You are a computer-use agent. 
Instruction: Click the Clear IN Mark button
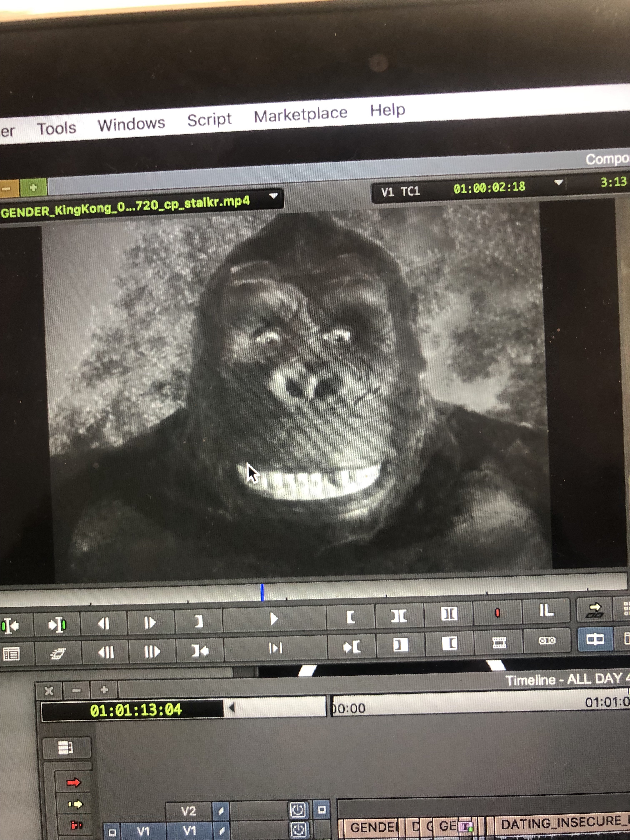[x=450, y=643]
